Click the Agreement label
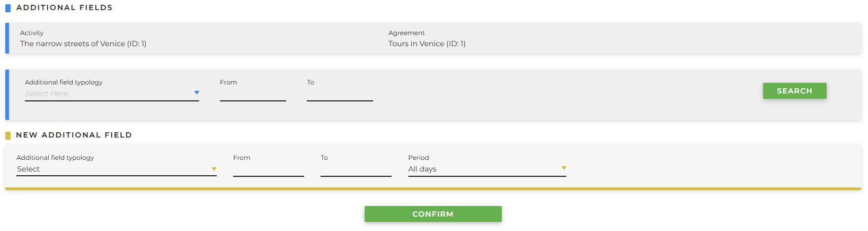Viewport: 868px width, 231px height. tap(406, 33)
